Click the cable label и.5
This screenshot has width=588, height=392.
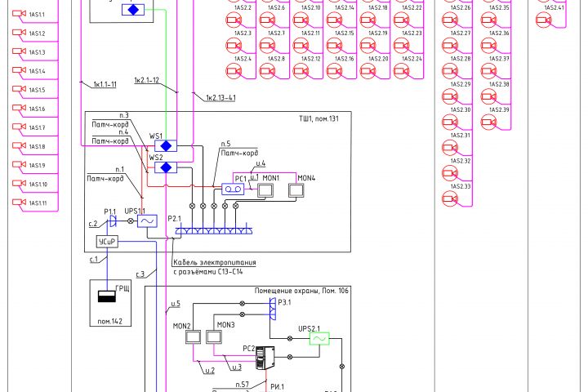point(176,304)
